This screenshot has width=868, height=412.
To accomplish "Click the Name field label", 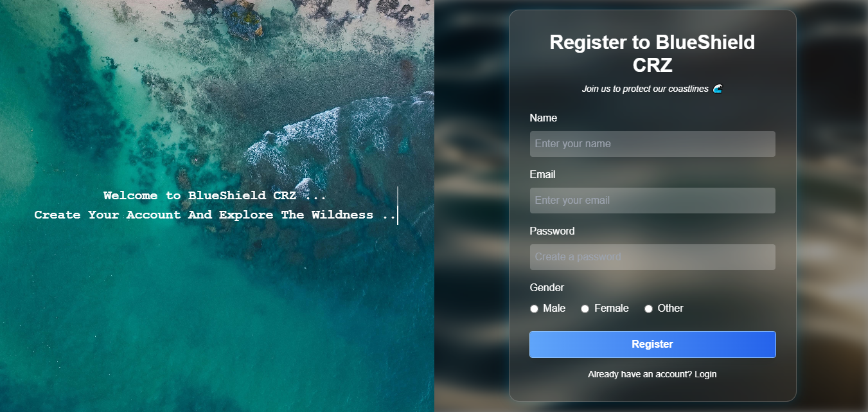I will tap(543, 118).
